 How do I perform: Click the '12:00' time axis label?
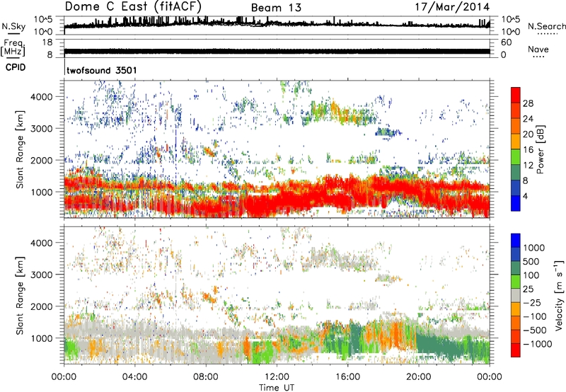pyautogui.click(x=277, y=377)
